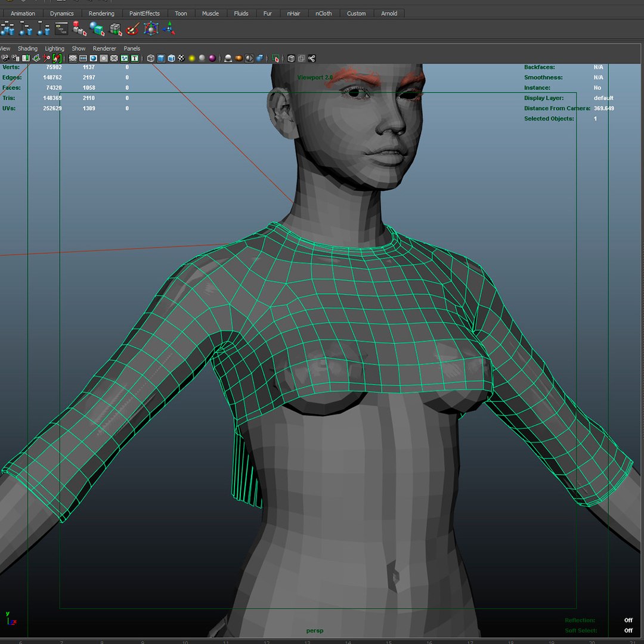This screenshot has width=644, height=644.
Task: Click the lattice sphere shelf icon
Action: pos(151,29)
